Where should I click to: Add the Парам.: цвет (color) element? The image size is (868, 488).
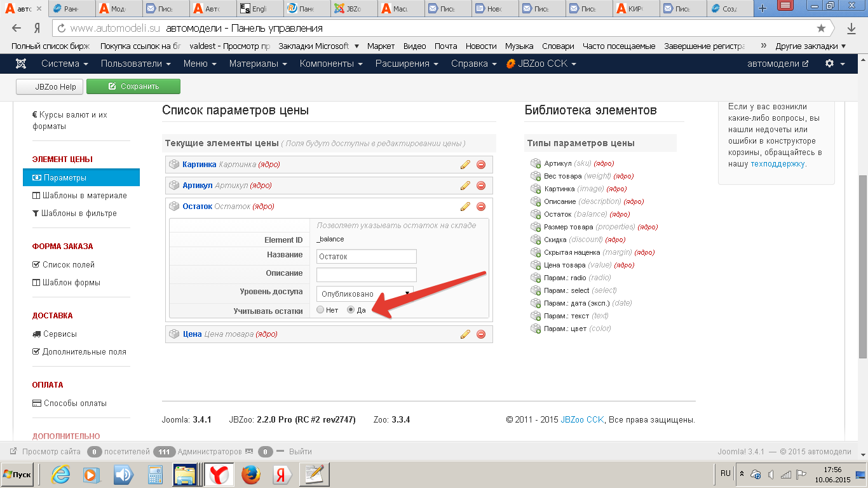click(x=536, y=329)
